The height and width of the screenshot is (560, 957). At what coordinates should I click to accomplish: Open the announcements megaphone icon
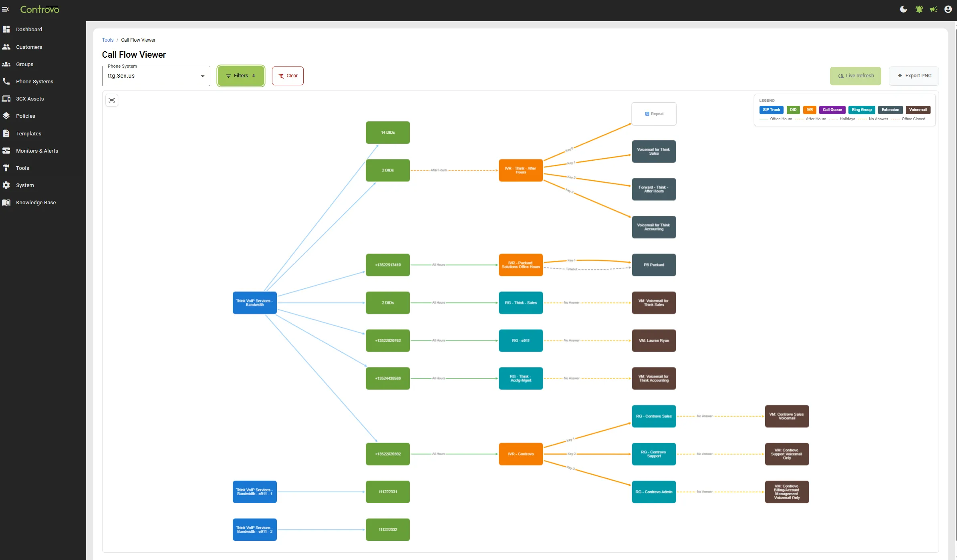pos(933,9)
